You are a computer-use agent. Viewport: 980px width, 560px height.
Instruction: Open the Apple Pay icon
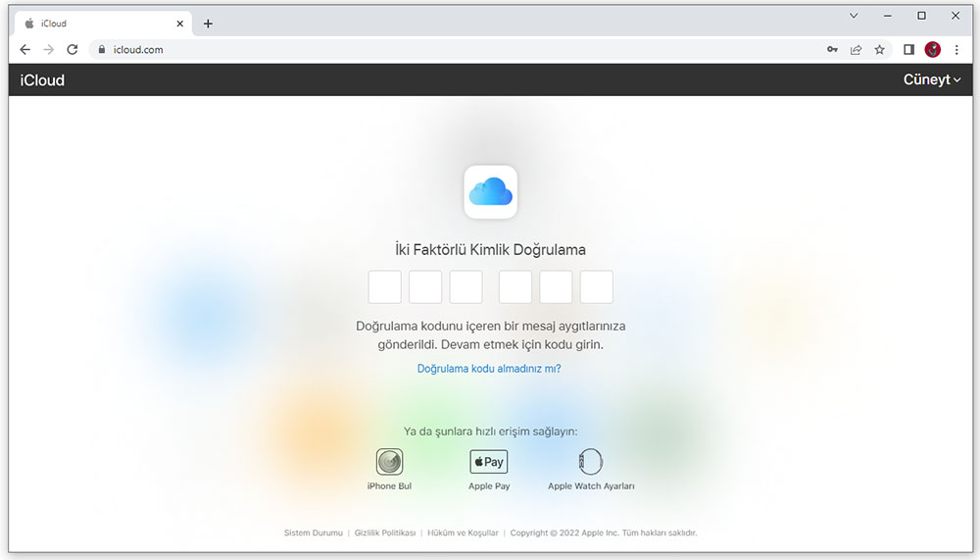(x=488, y=462)
